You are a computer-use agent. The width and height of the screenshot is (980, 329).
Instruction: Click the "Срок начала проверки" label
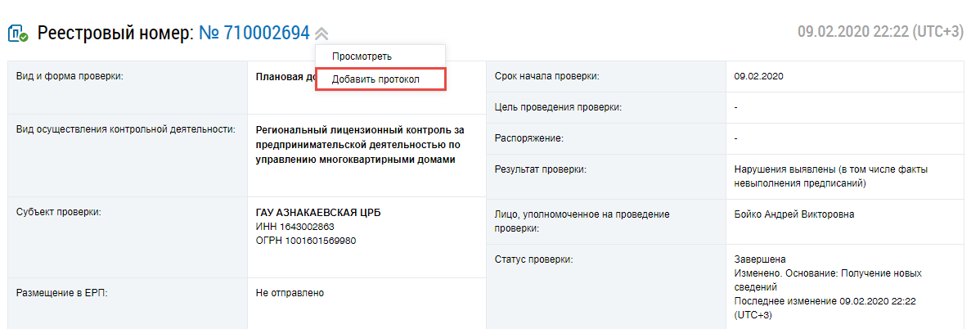547,76
